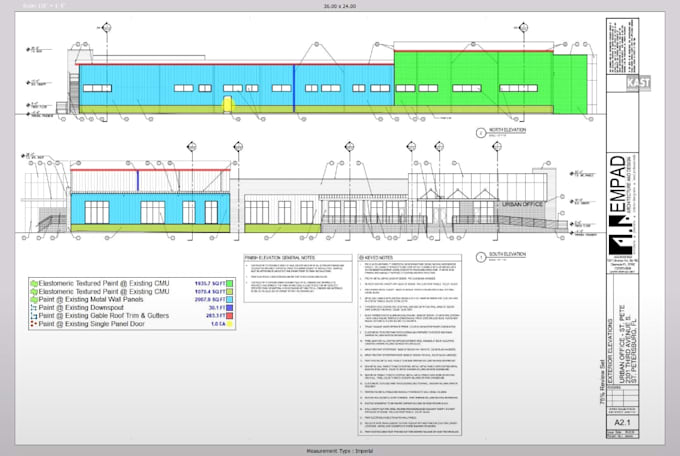Click the 30.1 FT downspout quantity
Viewport: 680px width, 456px height.
pos(217,308)
